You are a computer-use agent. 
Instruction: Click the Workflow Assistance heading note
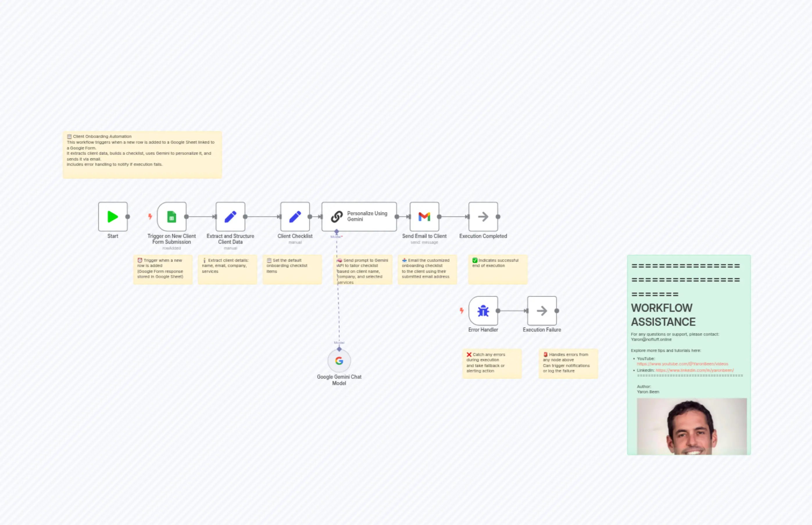click(x=663, y=315)
